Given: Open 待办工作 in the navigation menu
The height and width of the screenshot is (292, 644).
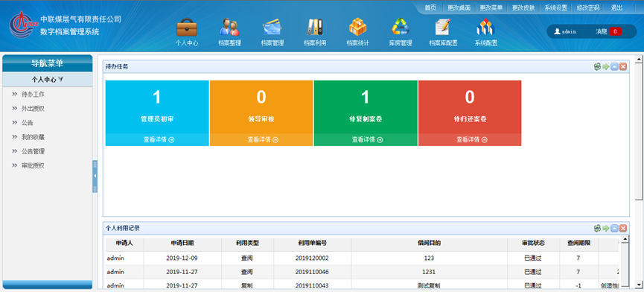Looking at the screenshot, I should coord(33,95).
